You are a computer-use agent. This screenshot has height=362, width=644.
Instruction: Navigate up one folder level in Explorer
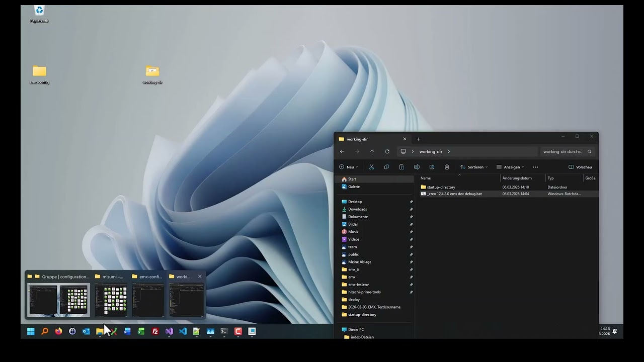(372, 151)
